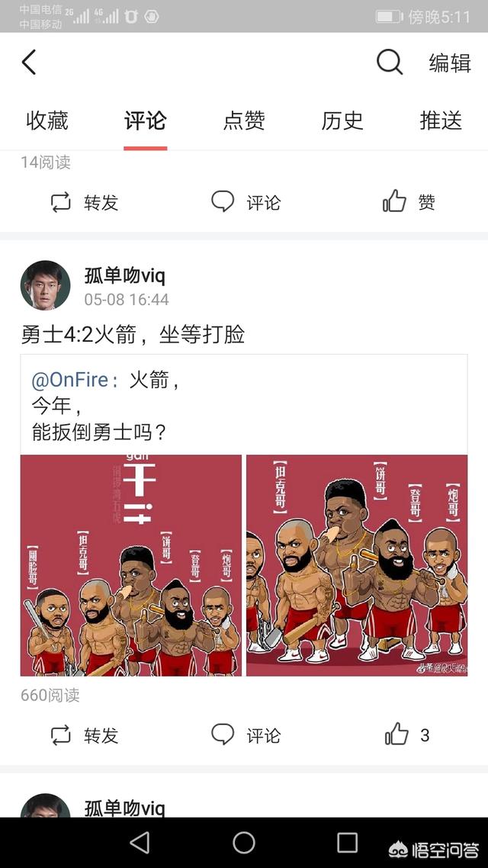Toggle thumbs-up showing 3 likes

point(396,734)
